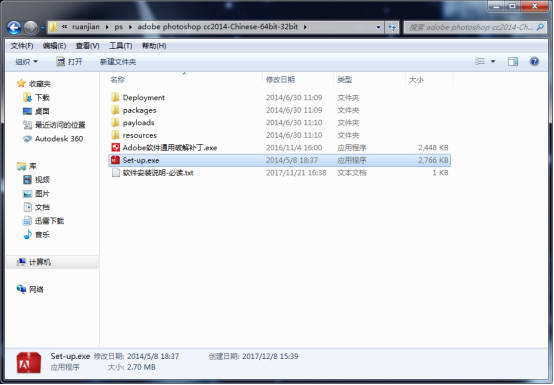Open the 文件(F) menu
The width and height of the screenshot is (554, 385).
tap(22, 46)
